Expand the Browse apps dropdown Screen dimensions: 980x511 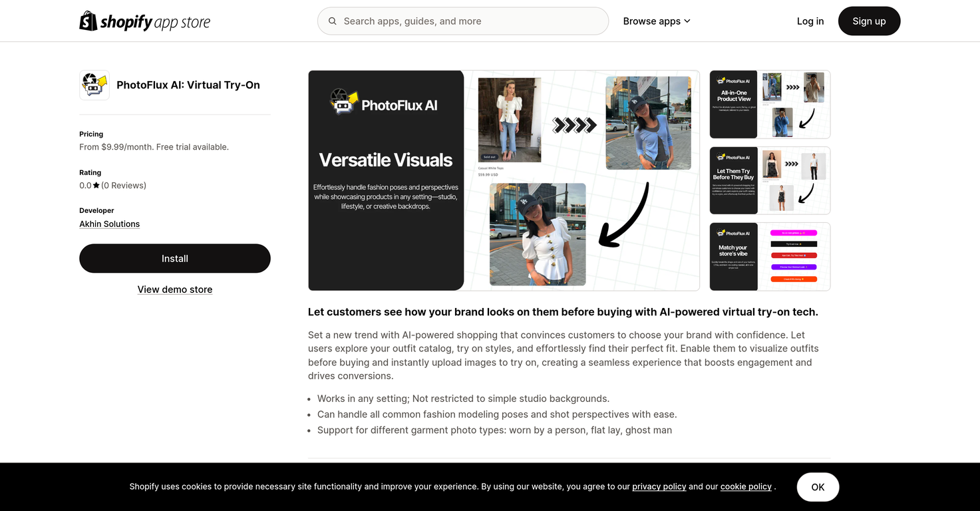click(657, 21)
